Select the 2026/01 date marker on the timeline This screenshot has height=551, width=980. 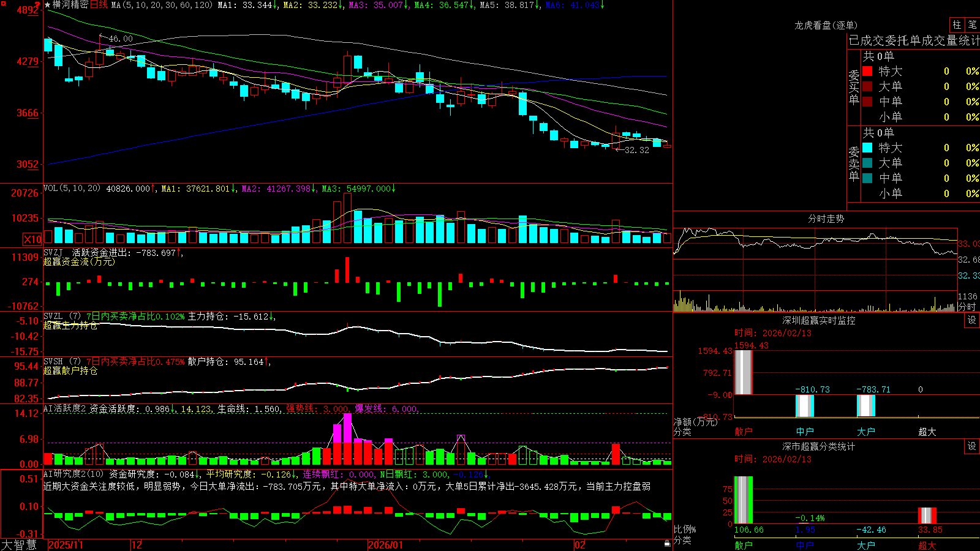pos(385,545)
